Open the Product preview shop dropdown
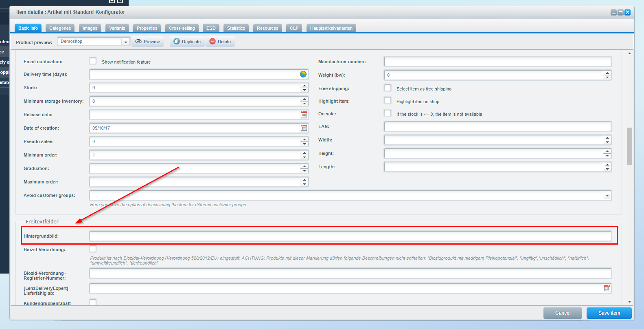 tap(126, 42)
